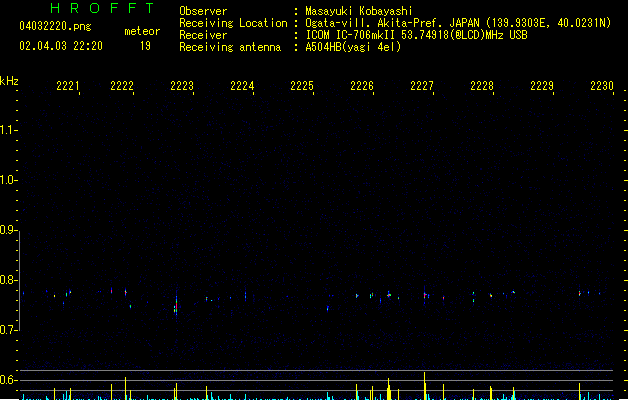Viewport: 629px width, 400px height.
Task: Click the meteor label
Action: (142, 31)
